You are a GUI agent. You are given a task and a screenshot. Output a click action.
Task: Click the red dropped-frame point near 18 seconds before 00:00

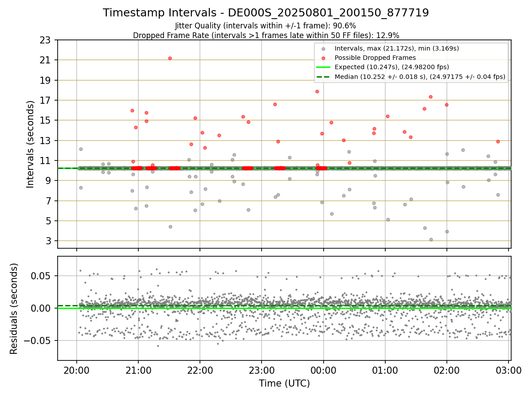click(317, 91)
